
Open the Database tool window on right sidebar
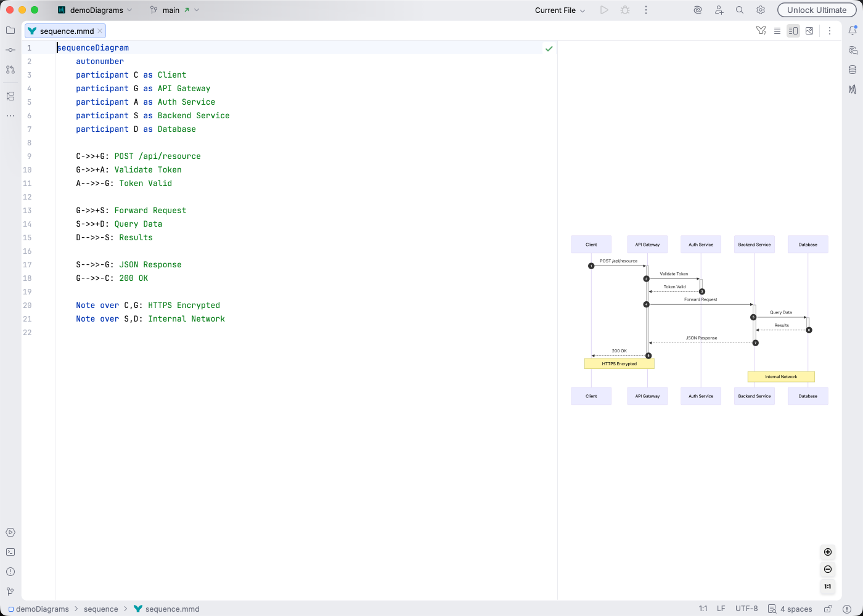pyautogui.click(x=854, y=69)
